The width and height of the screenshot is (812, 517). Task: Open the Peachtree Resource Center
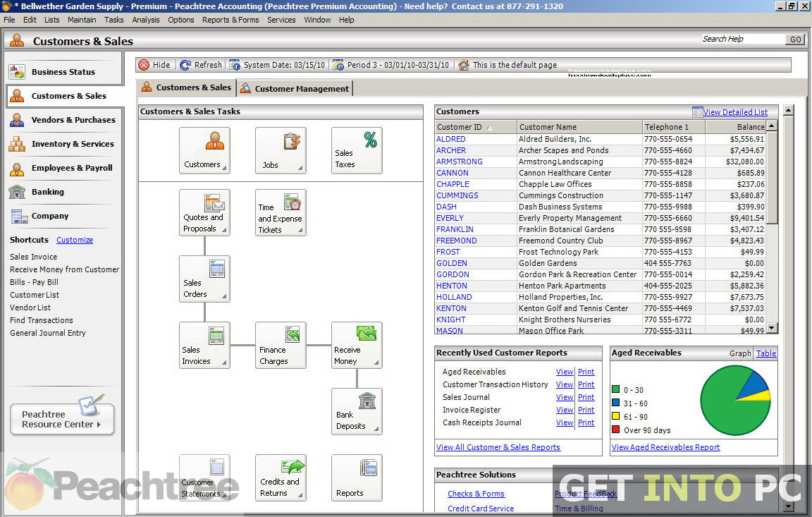(x=61, y=418)
